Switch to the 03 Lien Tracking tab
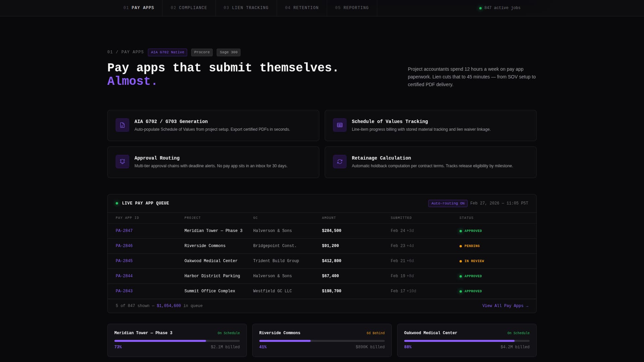The width and height of the screenshot is (644, 362). [246, 8]
